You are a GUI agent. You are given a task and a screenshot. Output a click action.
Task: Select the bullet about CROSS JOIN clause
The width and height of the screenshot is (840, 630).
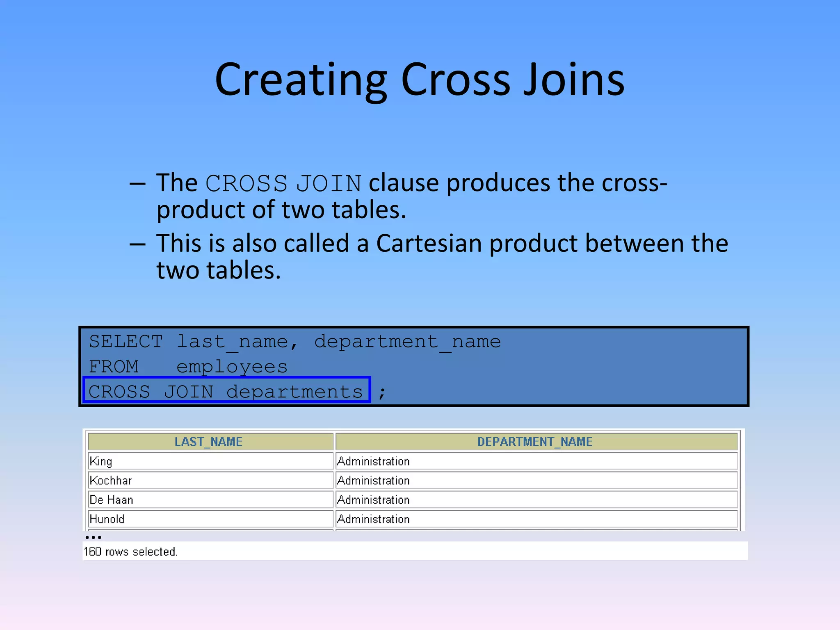tap(412, 196)
